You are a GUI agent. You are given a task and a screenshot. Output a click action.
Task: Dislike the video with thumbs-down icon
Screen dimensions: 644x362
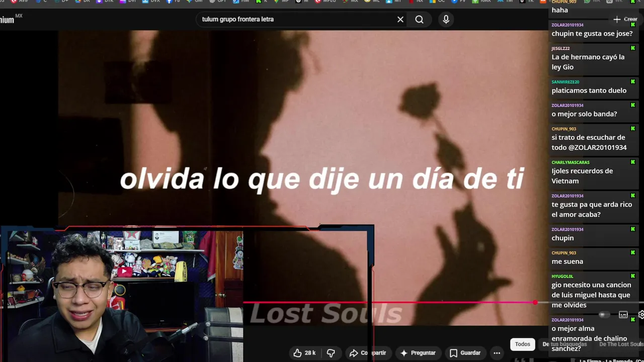[x=331, y=353]
